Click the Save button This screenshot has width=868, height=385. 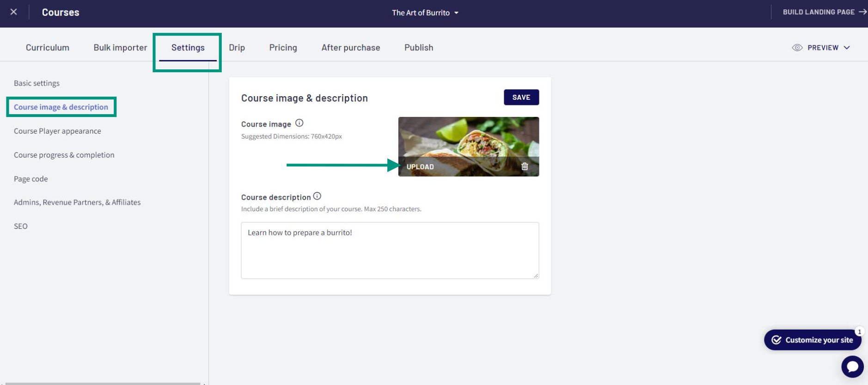coord(521,98)
